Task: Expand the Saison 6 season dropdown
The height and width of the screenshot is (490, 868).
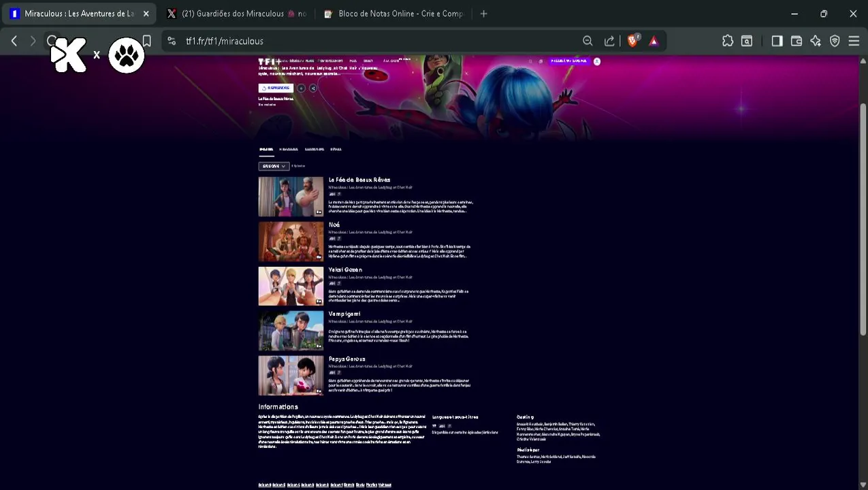Action: click(274, 166)
